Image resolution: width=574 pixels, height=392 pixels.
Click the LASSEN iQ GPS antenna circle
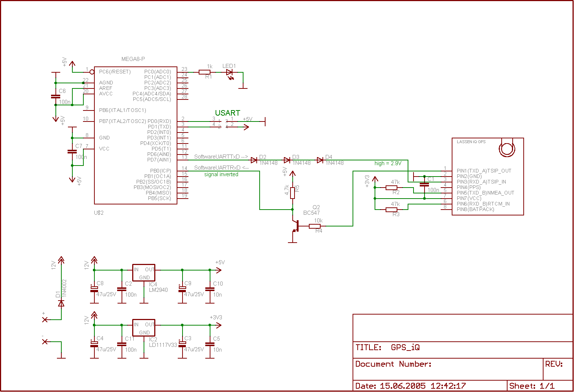coord(507,149)
